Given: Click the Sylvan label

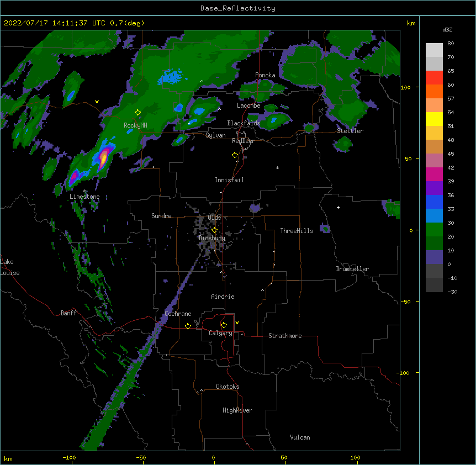Looking at the screenshot, I should point(215,135).
